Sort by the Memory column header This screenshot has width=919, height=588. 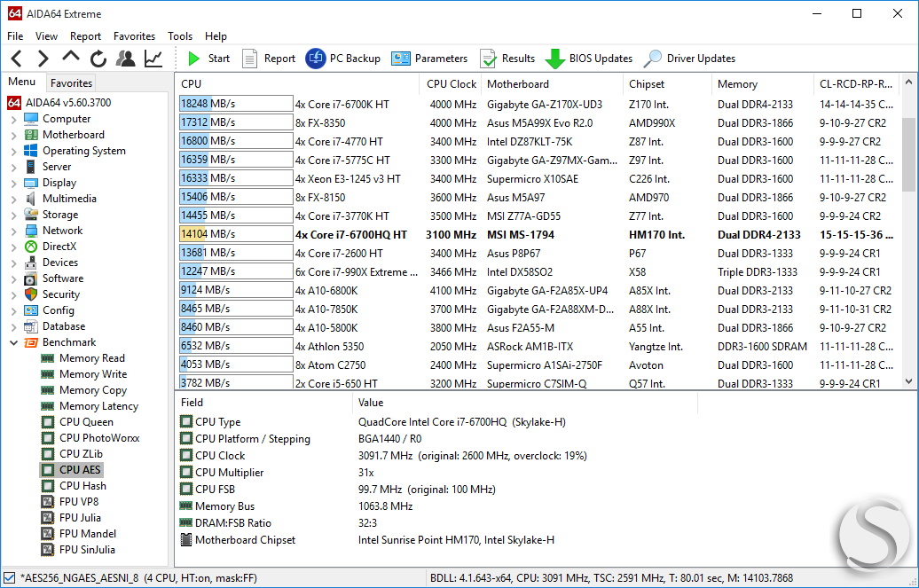click(x=763, y=84)
